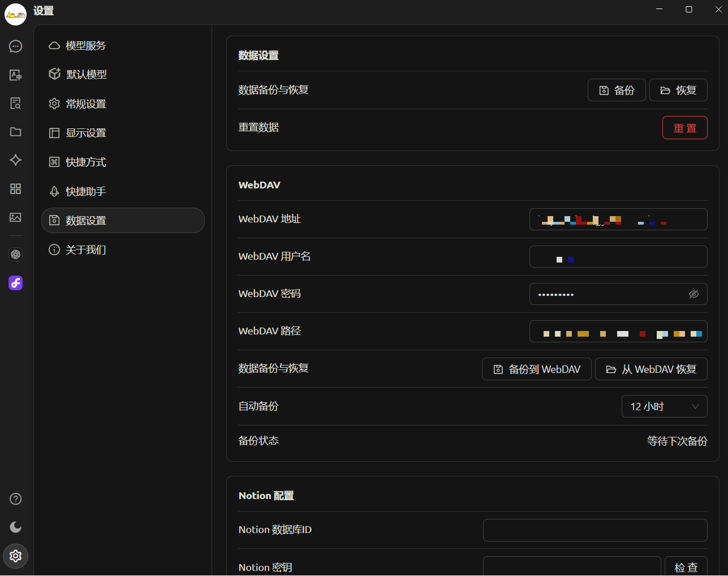Click the 检查 button beside Notion 密钥

point(686,566)
